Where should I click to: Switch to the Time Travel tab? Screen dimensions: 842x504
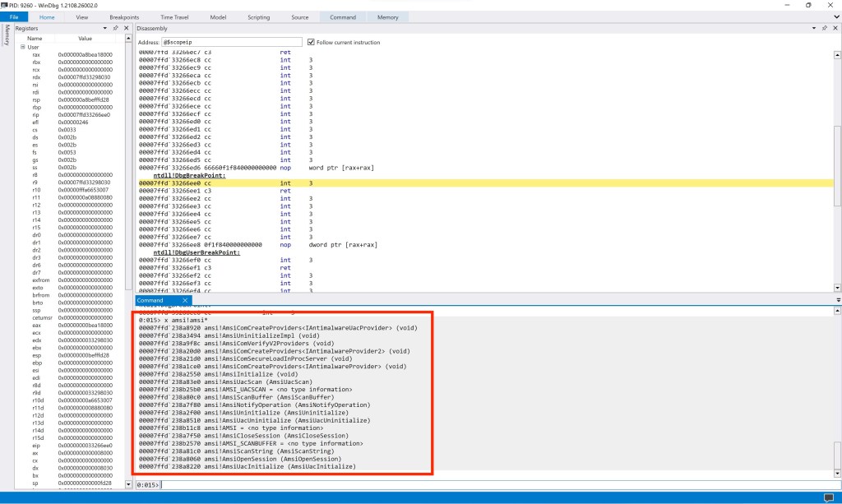(173, 16)
